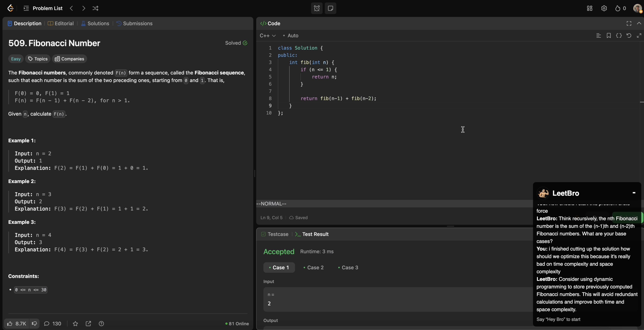Screen dimensions: 644x330
Task: Click the layout grid icon
Action: click(589, 8)
